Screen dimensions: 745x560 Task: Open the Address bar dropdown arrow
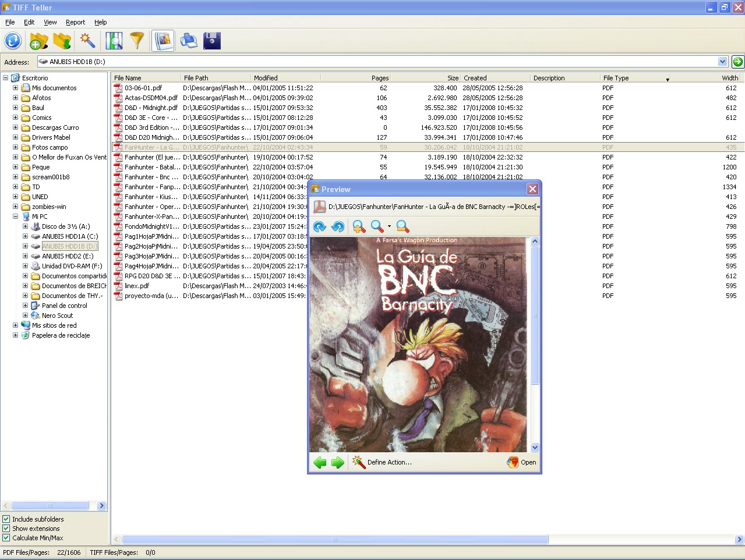[x=723, y=62]
